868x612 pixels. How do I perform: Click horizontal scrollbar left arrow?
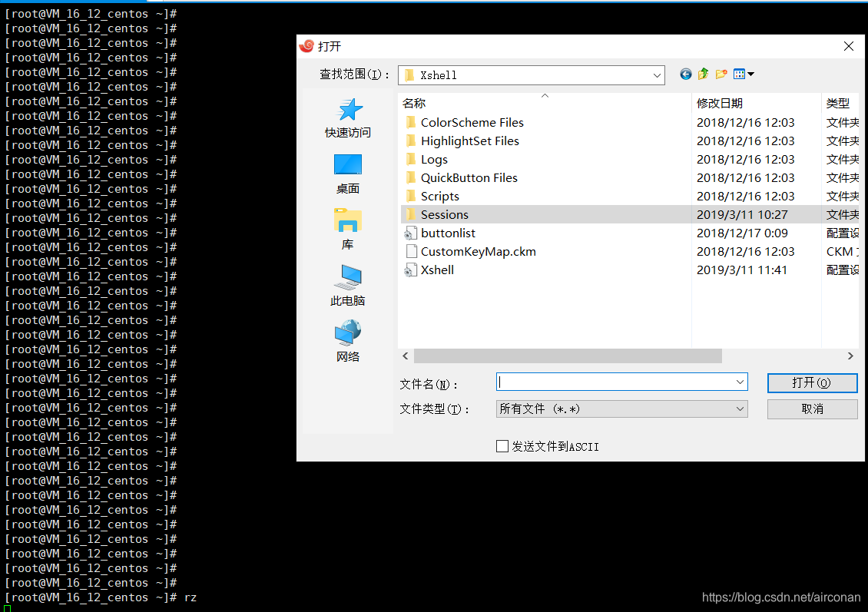[x=406, y=356]
